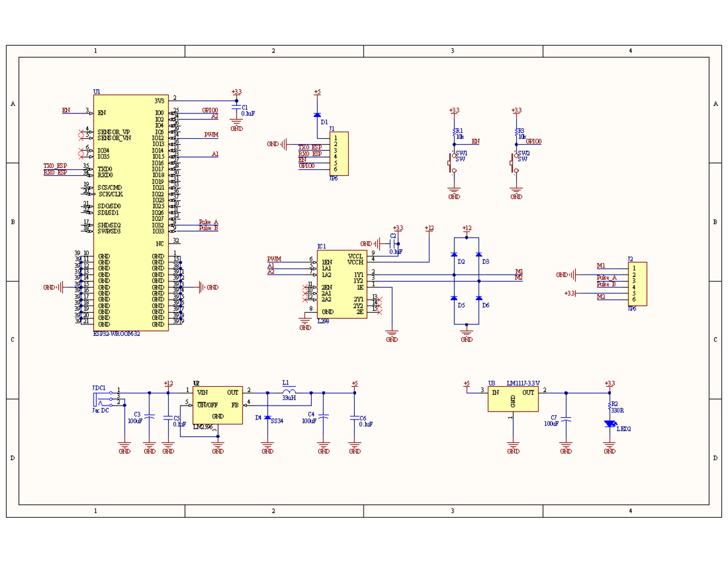
Task: Select flyback diode D5
Action: click(x=454, y=298)
